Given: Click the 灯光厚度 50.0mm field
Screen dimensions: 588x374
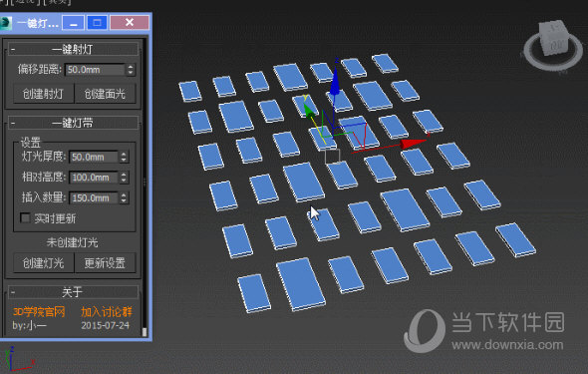Looking at the screenshot, I should coord(94,157).
